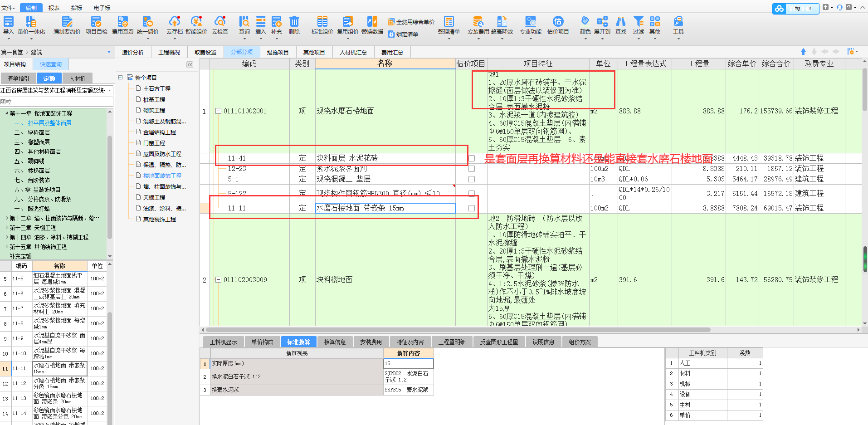Screen dimensions: 868x425
Task: Open the 江西省 quota library combo box
Action: [x=57, y=90]
